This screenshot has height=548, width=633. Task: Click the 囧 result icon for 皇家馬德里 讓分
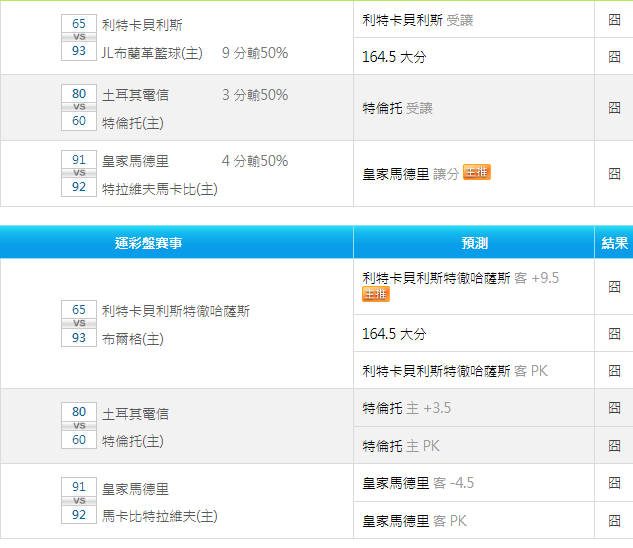pyautogui.click(x=614, y=173)
